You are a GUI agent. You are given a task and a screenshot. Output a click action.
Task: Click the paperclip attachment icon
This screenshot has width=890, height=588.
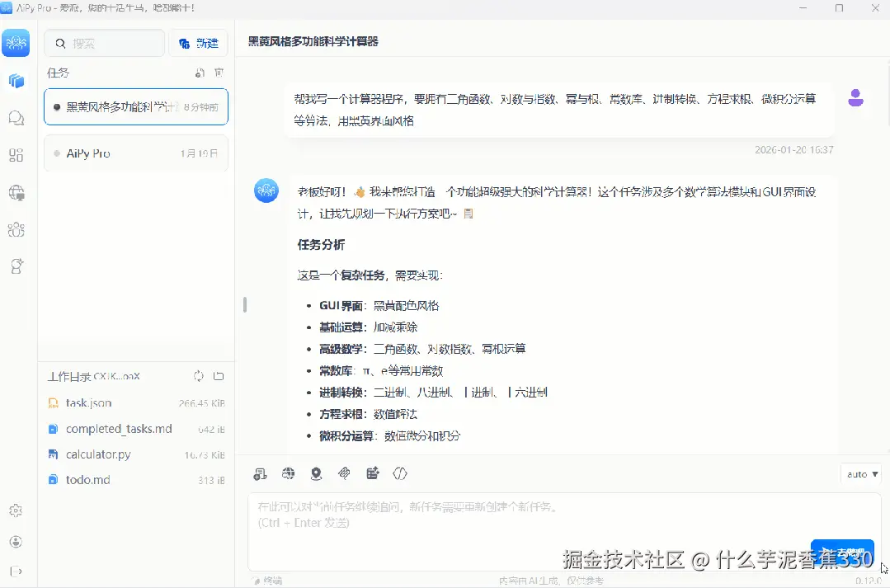tap(344, 473)
